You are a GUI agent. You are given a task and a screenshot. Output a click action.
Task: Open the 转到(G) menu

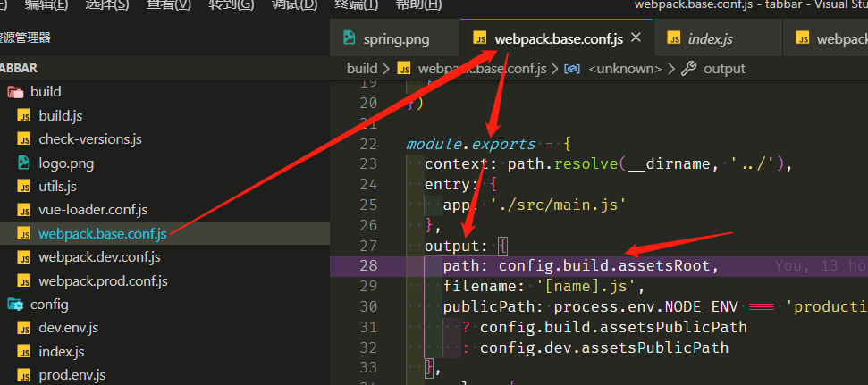232,5
